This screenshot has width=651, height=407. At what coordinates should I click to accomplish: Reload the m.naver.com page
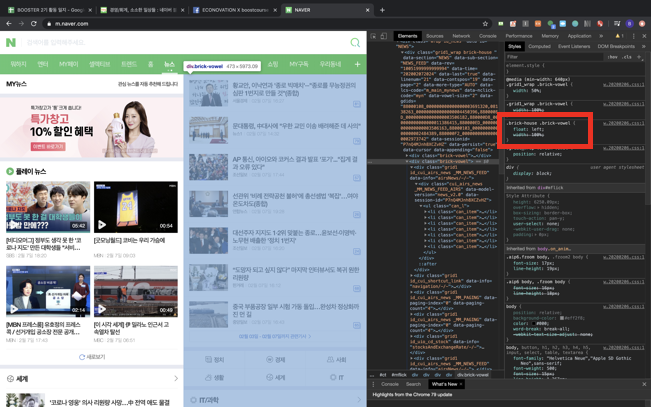click(34, 24)
